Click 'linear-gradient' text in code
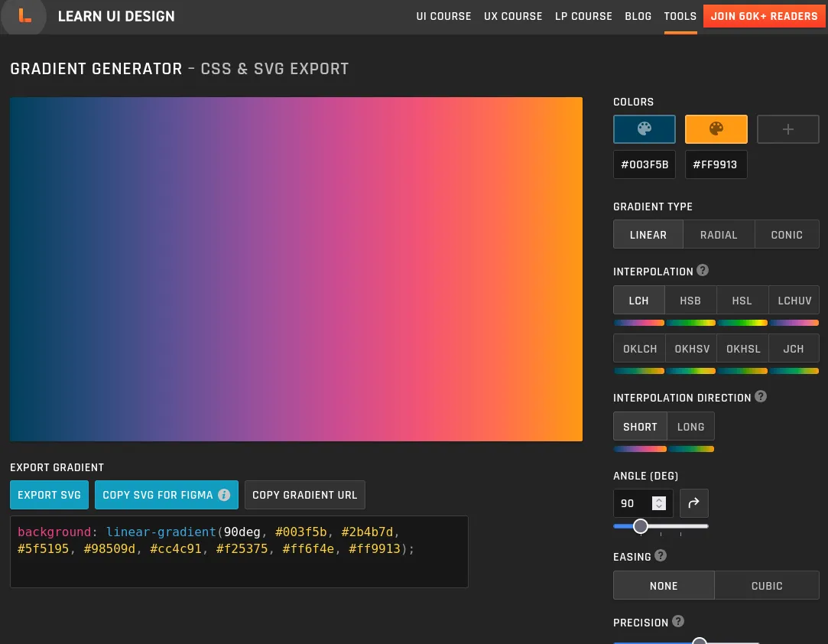Viewport: 828px width, 644px height. tap(161, 532)
